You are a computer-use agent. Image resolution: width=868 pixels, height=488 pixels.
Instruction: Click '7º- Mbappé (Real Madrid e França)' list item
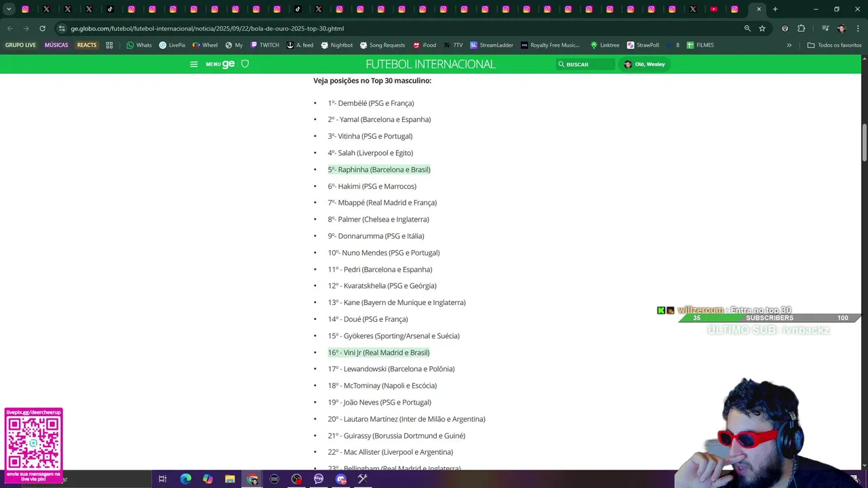pyautogui.click(x=382, y=203)
